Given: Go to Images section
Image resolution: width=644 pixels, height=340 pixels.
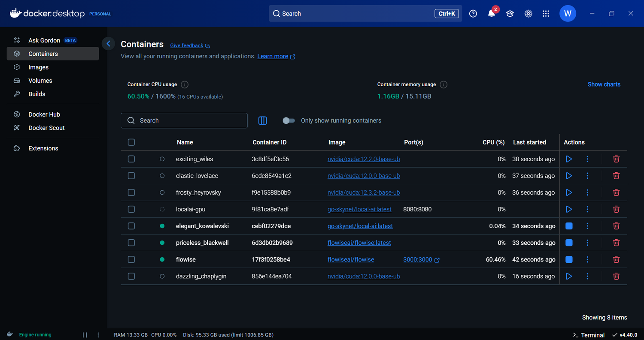Looking at the screenshot, I should tap(53, 67).
